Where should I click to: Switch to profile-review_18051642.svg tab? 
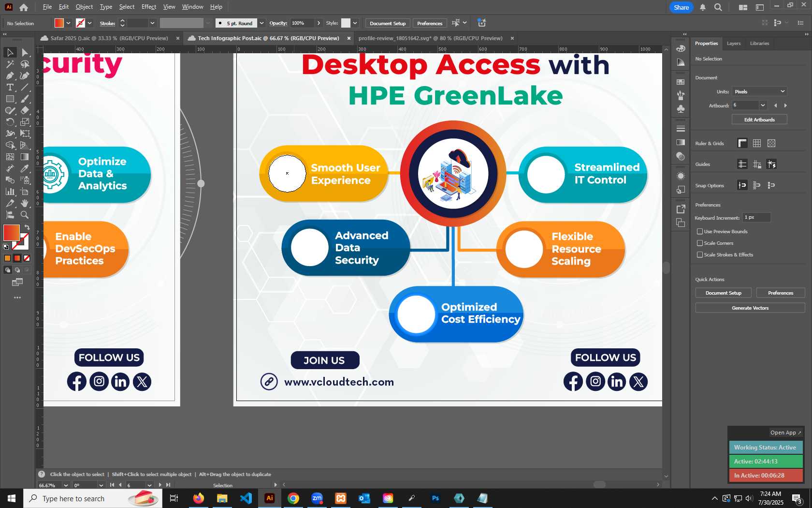[430, 38]
